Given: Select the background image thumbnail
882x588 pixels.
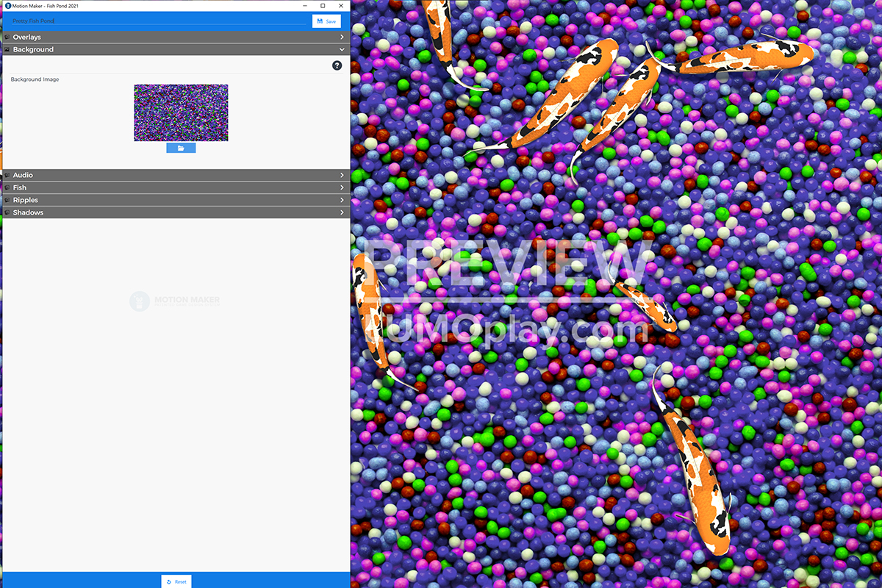Looking at the screenshot, I should (x=181, y=112).
